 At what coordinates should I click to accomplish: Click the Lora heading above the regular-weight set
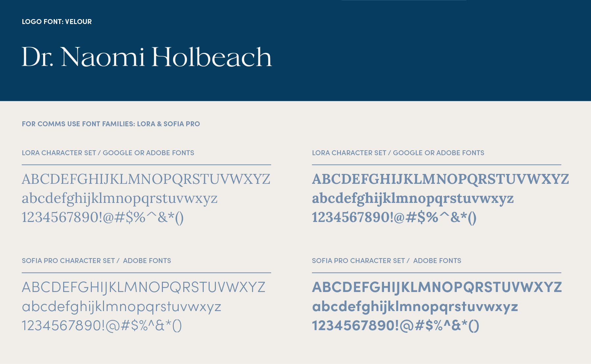point(108,153)
